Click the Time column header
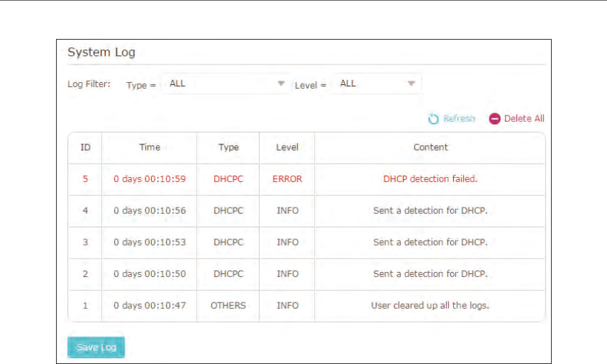607x364 pixels. (x=150, y=147)
